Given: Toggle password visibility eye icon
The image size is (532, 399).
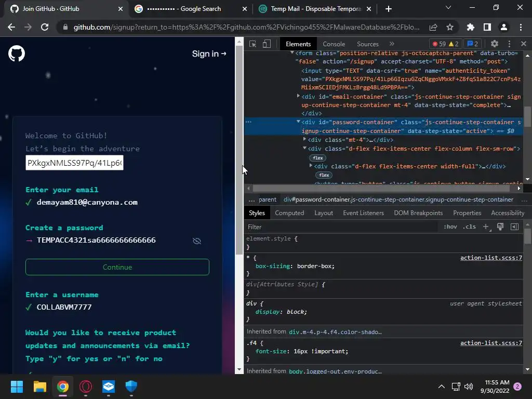Looking at the screenshot, I should [x=197, y=241].
